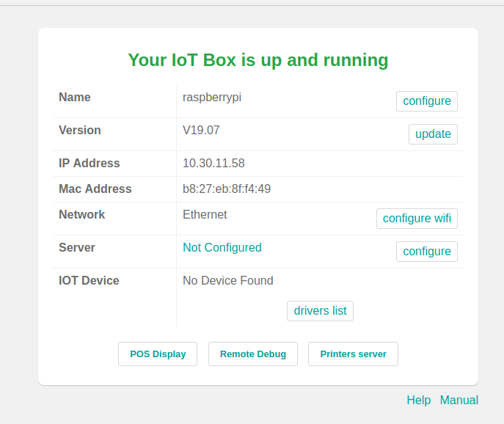Click the IOT Device row label

coord(89,281)
